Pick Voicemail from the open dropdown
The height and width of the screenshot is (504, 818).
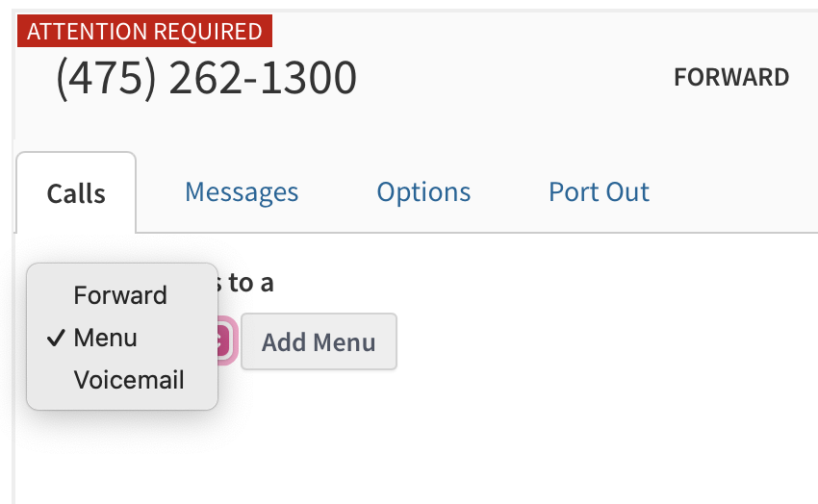coord(129,380)
